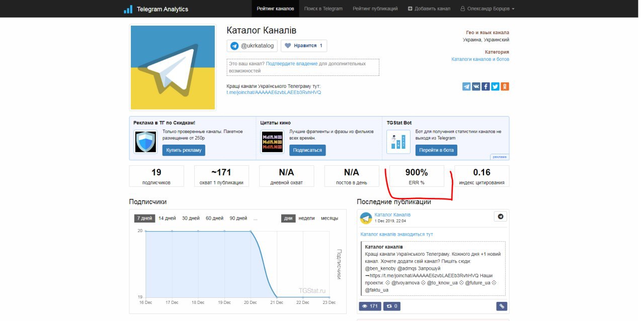Image resolution: width=644 pixels, height=321 pixels.
Task: Click the ~171 охват 1 публикации box
Action: click(x=221, y=176)
